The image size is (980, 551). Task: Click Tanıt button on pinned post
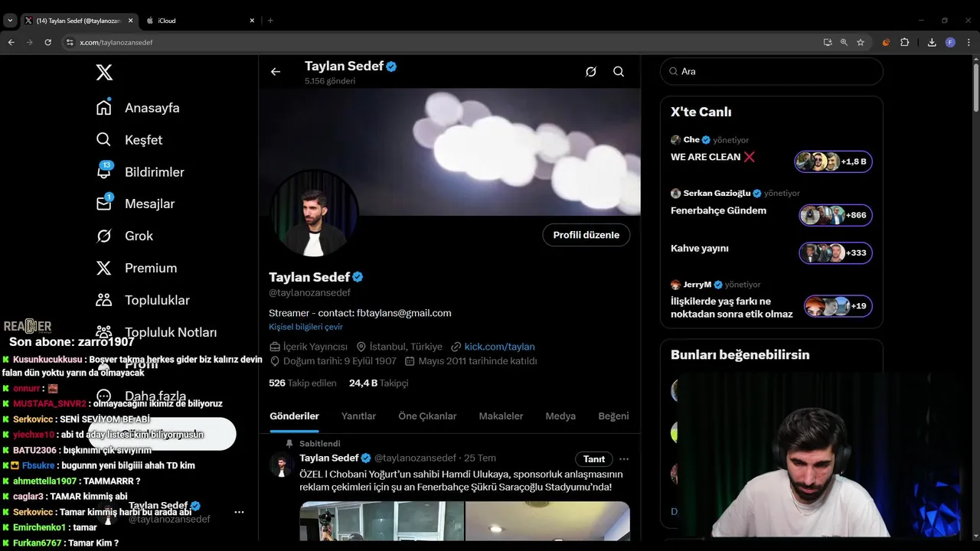tap(594, 459)
